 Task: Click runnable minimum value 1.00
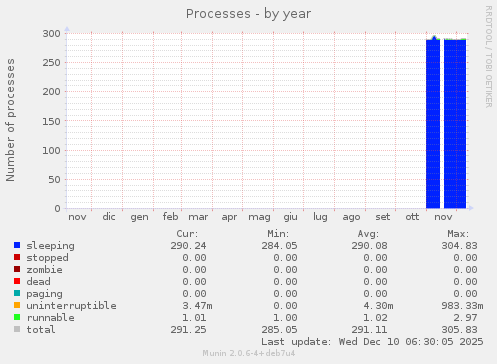click(285, 318)
